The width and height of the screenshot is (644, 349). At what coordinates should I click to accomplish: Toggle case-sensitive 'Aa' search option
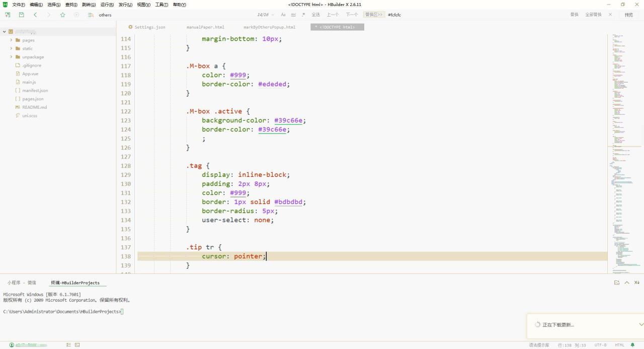[x=283, y=15]
